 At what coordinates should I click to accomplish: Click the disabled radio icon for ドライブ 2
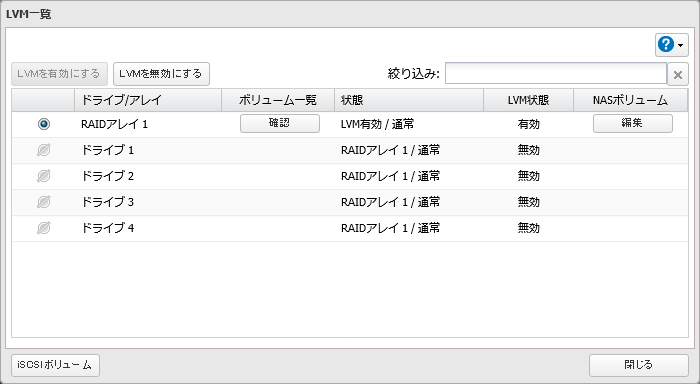tap(44, 176)
